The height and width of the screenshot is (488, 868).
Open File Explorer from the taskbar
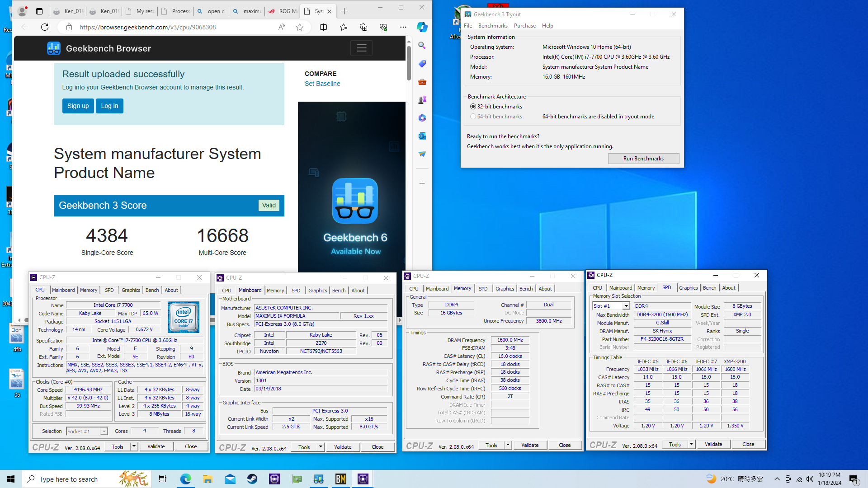(x=208, y=479)
